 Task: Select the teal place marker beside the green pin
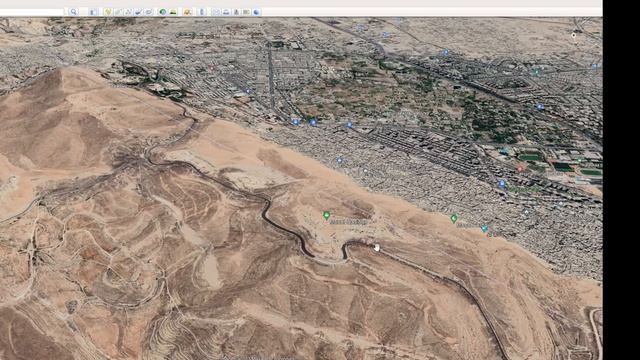point(484,228)
